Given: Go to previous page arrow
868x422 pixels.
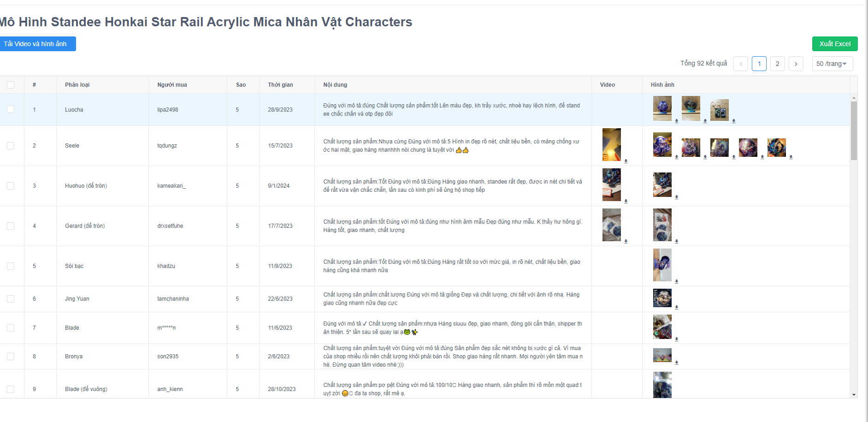Looking at the screenshot, I should (741, 64).
